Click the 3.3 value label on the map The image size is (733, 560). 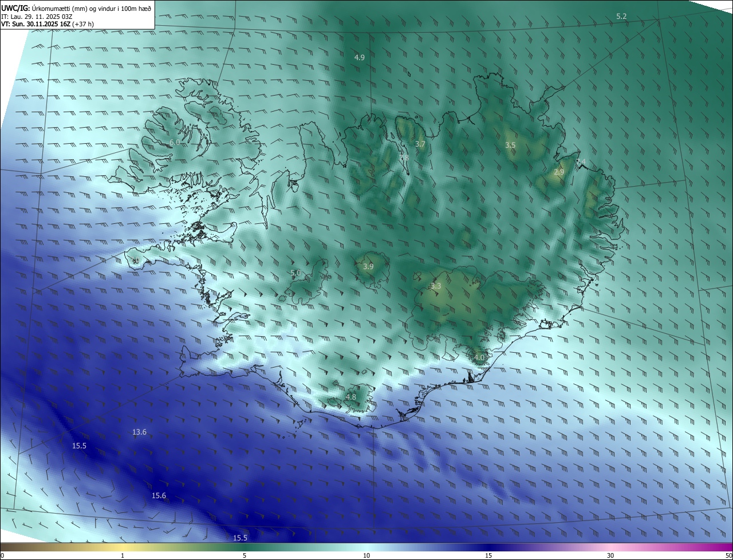tap(436, 286)
